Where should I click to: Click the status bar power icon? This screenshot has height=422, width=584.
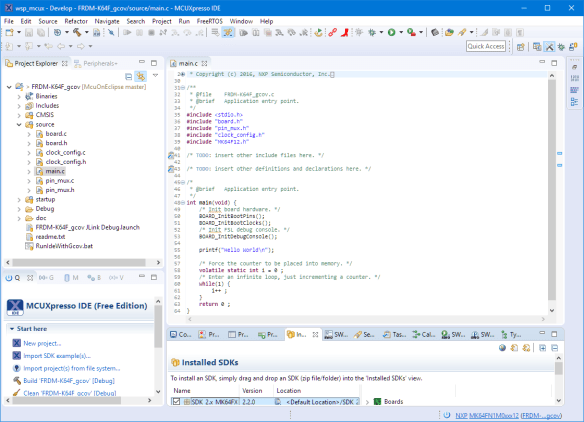tap(447, 415)
